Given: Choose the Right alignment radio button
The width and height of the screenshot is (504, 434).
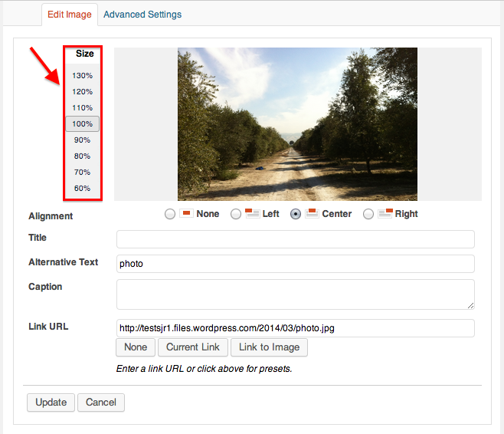Looking at the screenshot, I should (x=368, y=215).
